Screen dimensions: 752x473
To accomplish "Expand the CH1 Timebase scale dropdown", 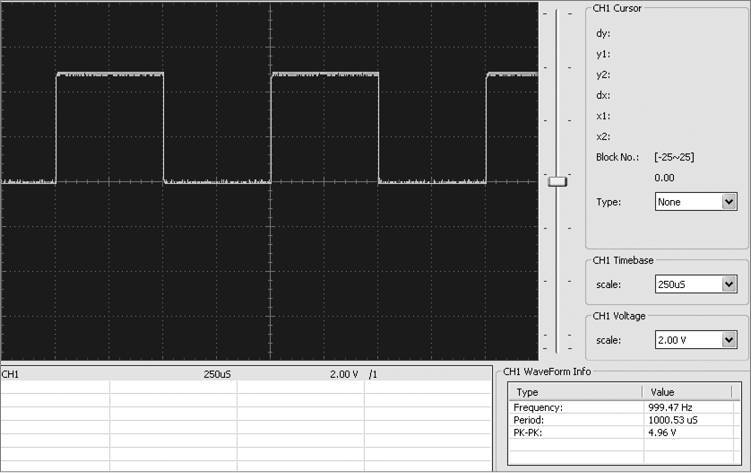I will [x=696, y=284].
